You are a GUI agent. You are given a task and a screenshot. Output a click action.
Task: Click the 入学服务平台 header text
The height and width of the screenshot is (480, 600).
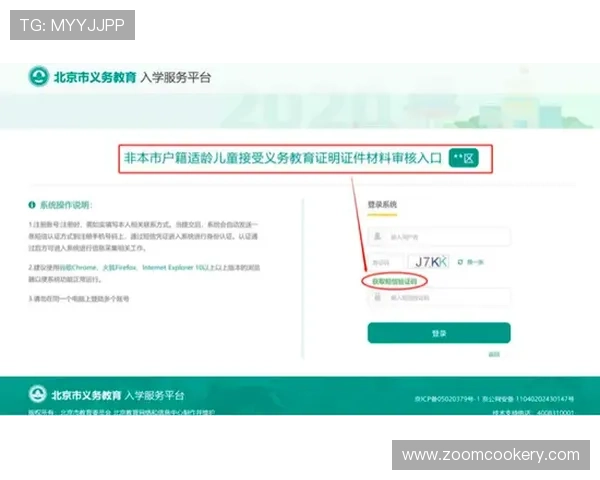[176, 77]
